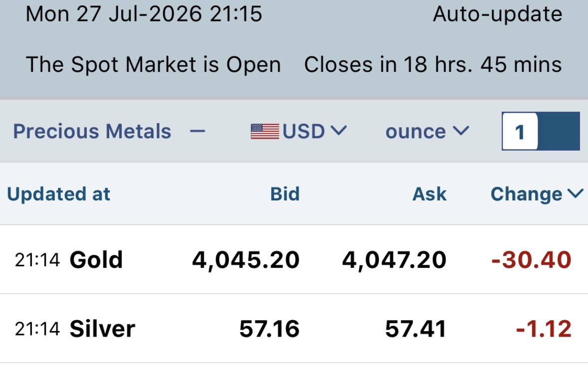Toggle the Auto-update option

497,14
